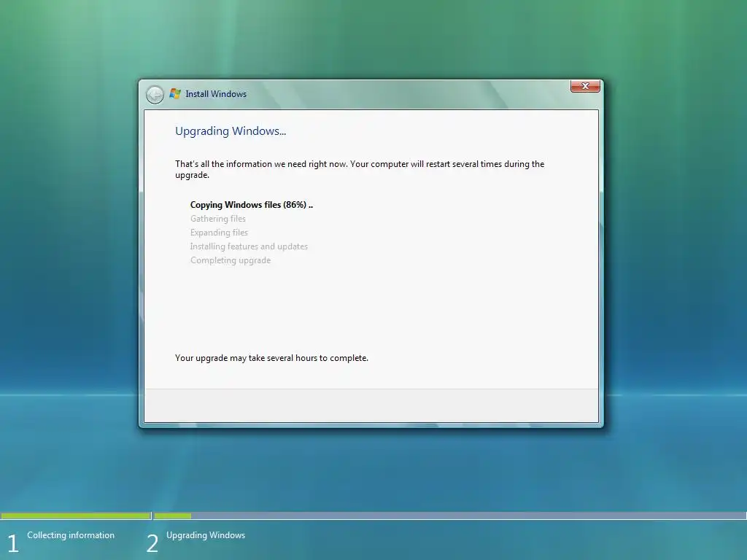This screenshot has height=560, width=747.
Task: Click 'Your upgrade may take several hours' note
Action: coord(271,357)
